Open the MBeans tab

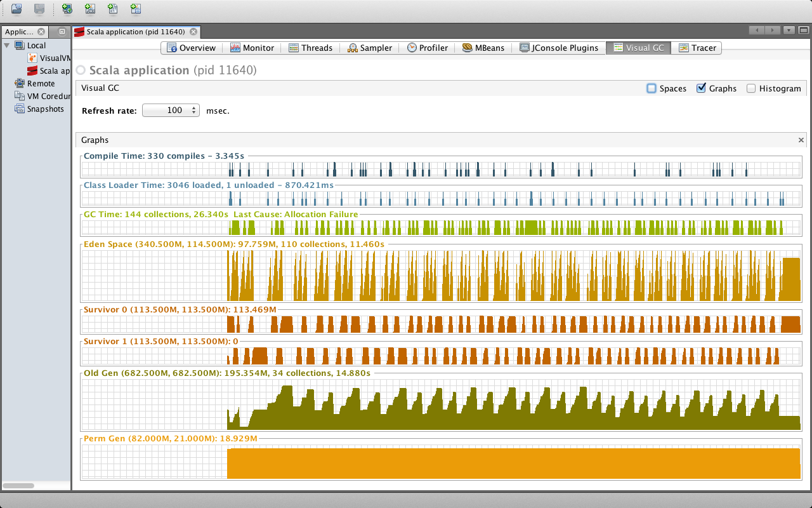pos(483,48)
